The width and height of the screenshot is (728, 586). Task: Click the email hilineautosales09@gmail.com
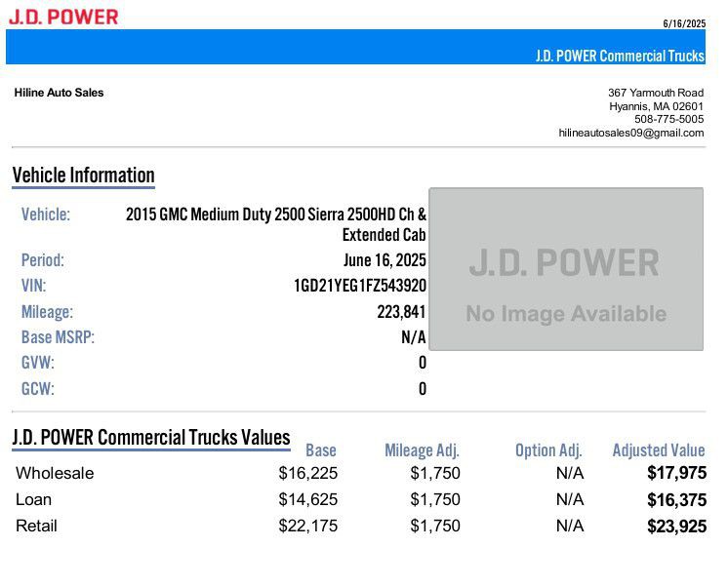(x=631, y=133)
